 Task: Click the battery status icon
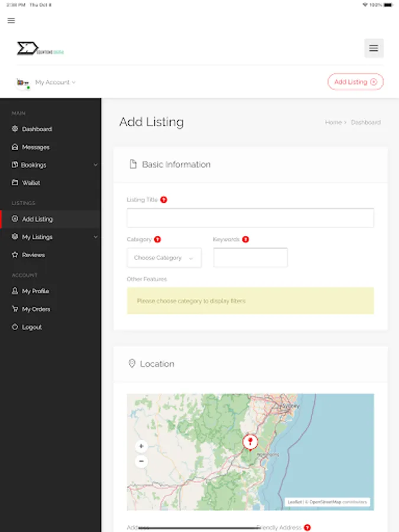(389, 5)
